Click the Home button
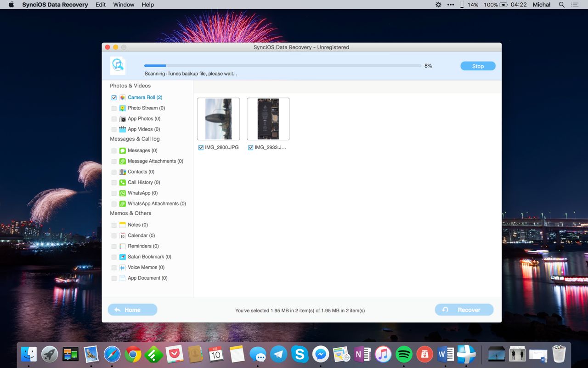Image resolution: width=588 pixels, height=368 pixels. 132,310
